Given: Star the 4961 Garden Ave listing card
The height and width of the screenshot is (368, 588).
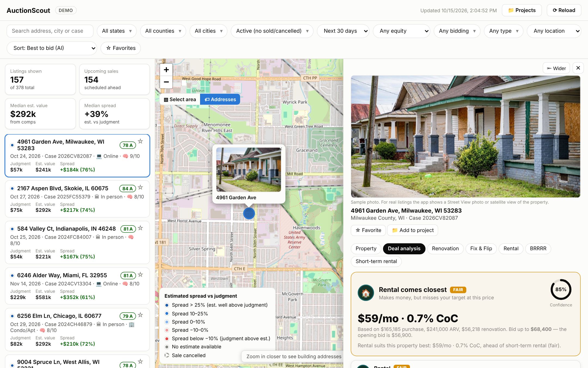Looking at the screenshot, I should [x=140, y=141].
